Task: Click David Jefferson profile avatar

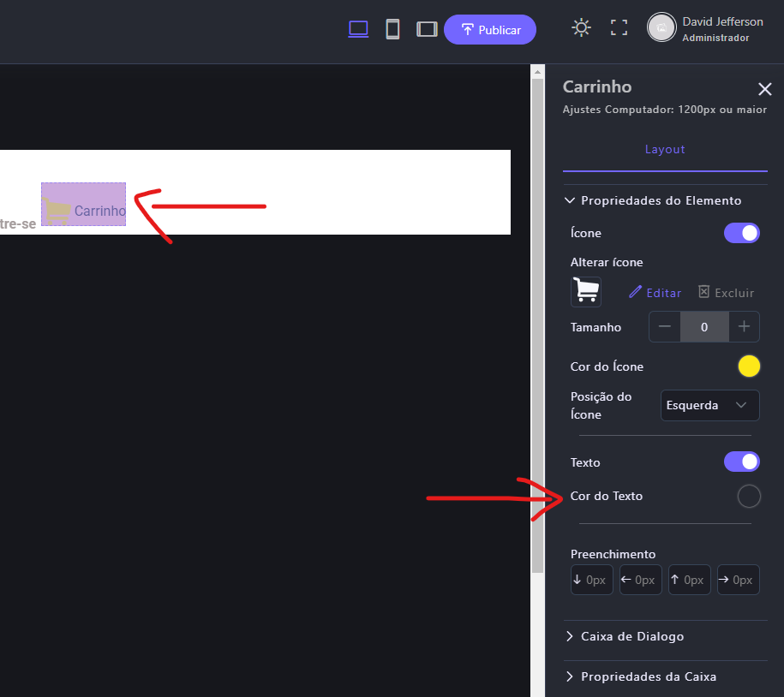Action: (661, 27)
